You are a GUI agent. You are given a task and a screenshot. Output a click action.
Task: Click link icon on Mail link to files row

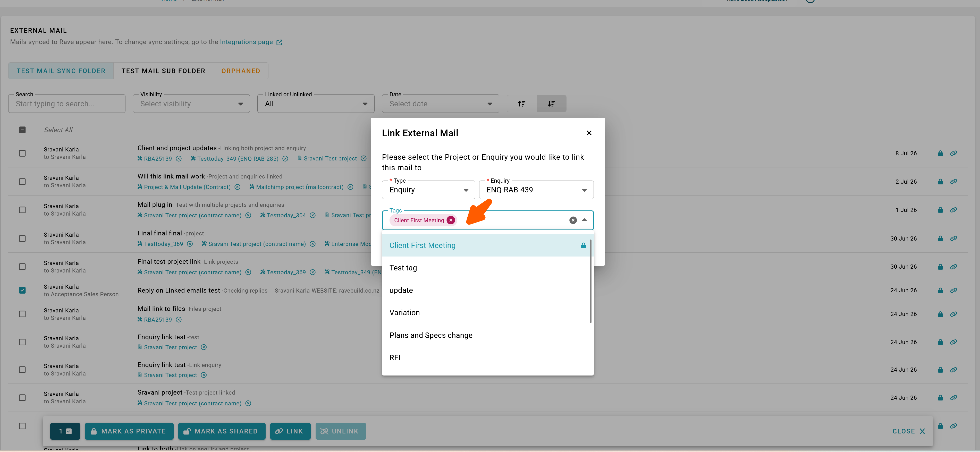coord(953,314)
